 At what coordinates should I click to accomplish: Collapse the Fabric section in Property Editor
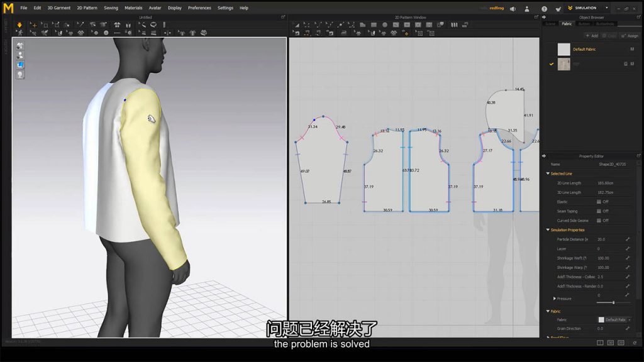(548, 312)
